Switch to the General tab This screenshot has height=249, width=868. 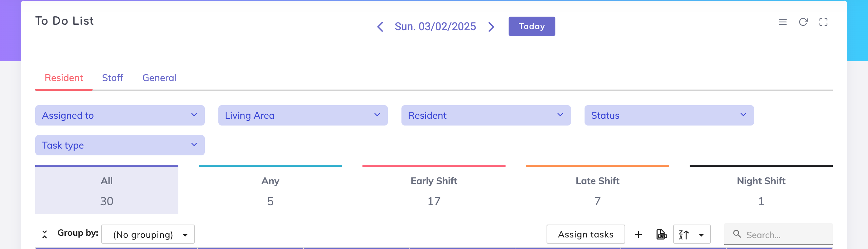[x=159, y=78]
